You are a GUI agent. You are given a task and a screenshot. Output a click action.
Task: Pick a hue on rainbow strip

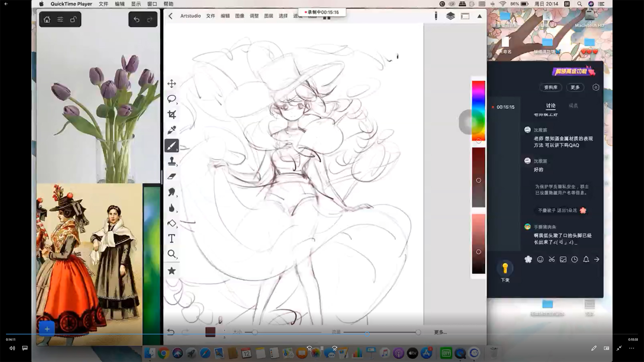[479, 111]
